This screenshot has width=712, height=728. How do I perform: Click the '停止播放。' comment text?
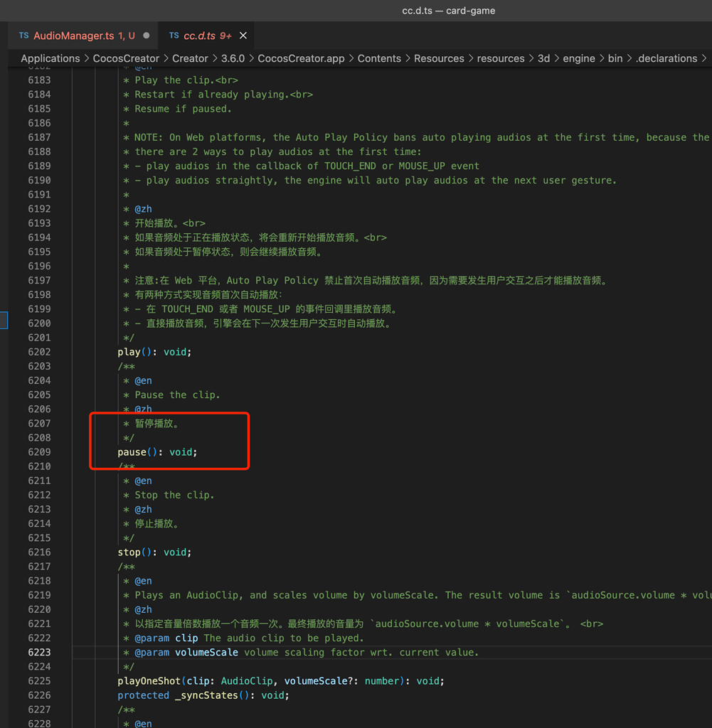(156, 524)
